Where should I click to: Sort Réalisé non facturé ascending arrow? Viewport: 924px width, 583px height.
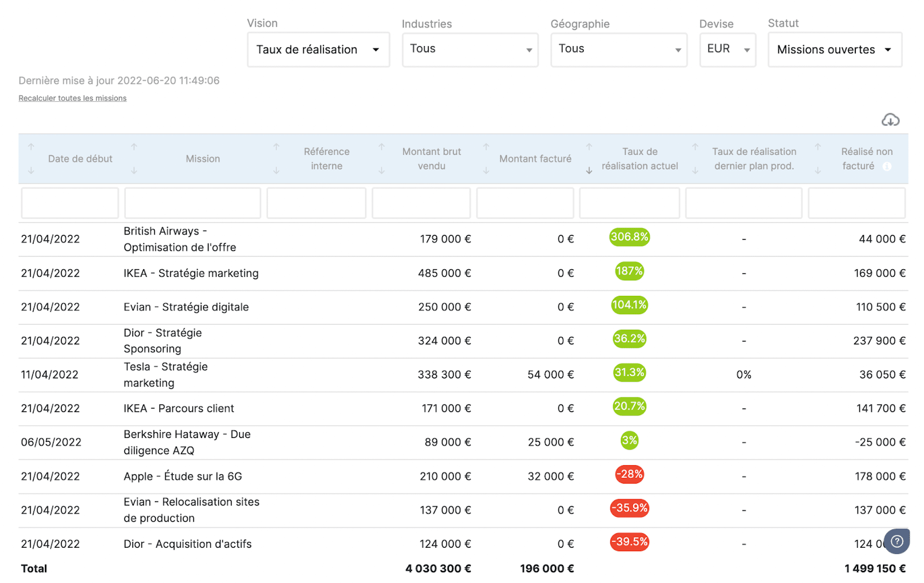pos(818,147)
